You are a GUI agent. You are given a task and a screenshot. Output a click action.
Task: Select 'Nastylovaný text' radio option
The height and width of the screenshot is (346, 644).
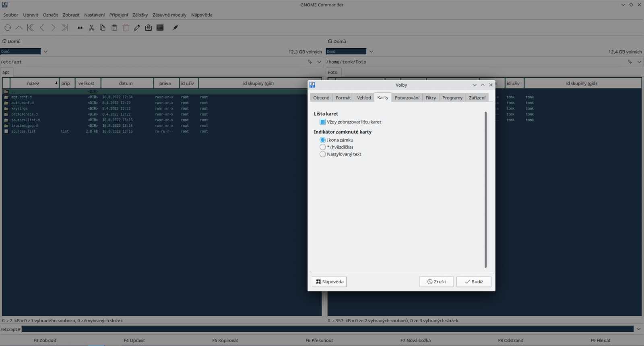(322, 154)
